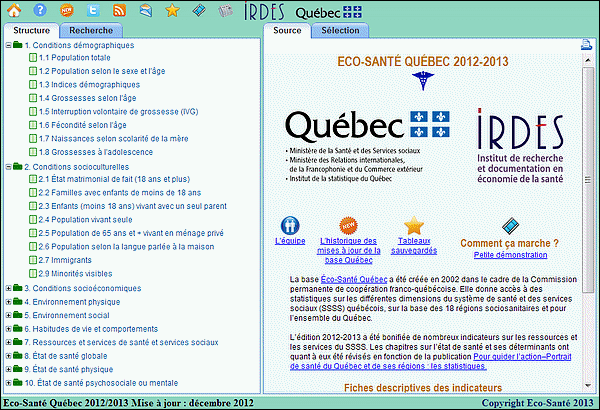Open the demonstration film icon in toolbar

(x=199, y=10)
